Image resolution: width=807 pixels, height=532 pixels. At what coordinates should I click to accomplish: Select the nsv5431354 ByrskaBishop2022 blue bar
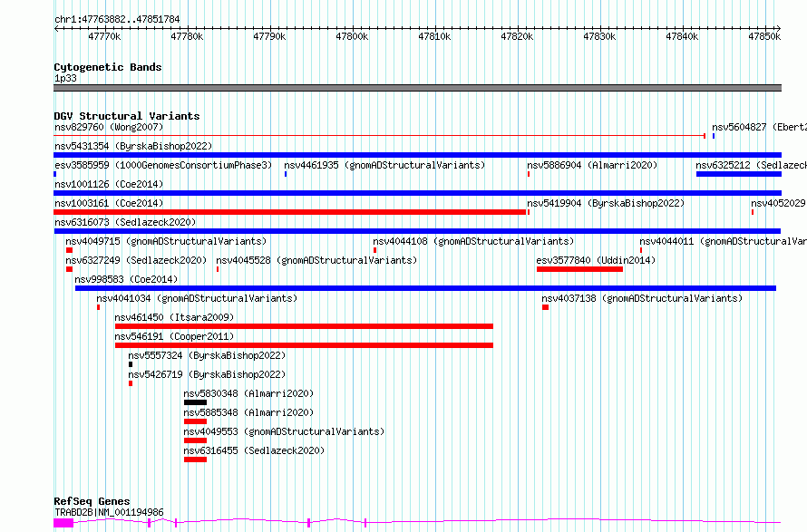click(417, 155)
